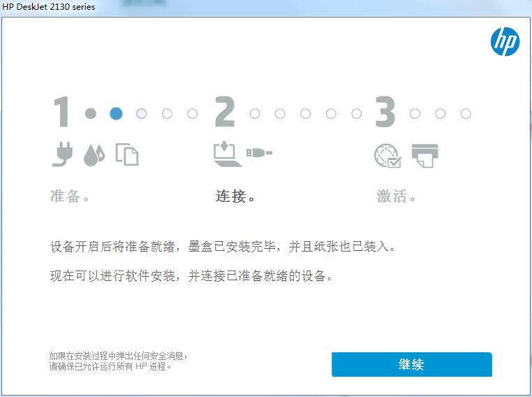Image resolution: width=532 pixels, height=397 pixels.
Task: Click the blue 继续 continue button
Action: pos(411,364)
